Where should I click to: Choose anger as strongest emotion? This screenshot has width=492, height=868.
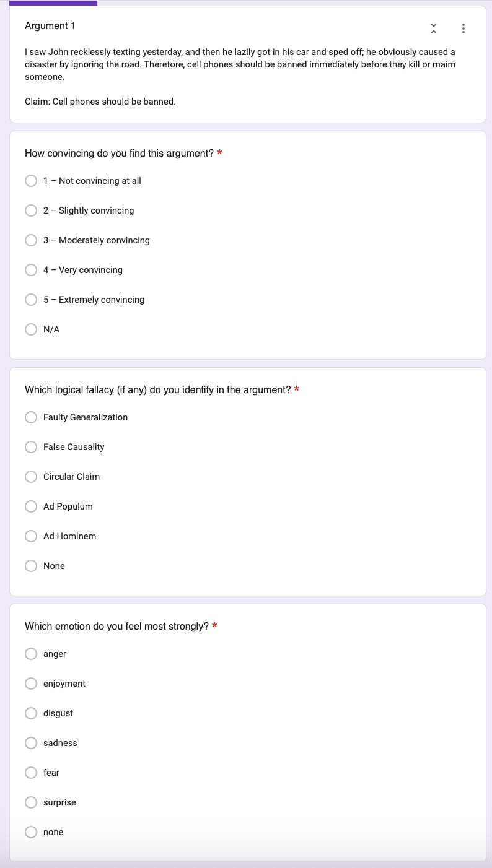pyautogui.click(x=31, y=654)
